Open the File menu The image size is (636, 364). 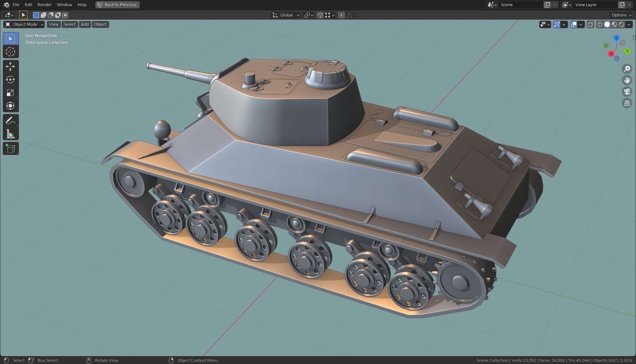click(x=16, y=4)
